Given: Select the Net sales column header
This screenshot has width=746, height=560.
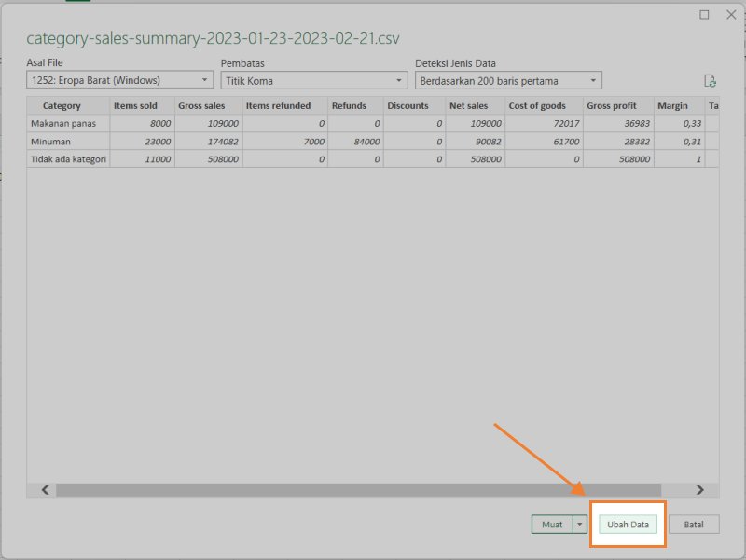Looking at the screenshot, I should coord(469,105).
